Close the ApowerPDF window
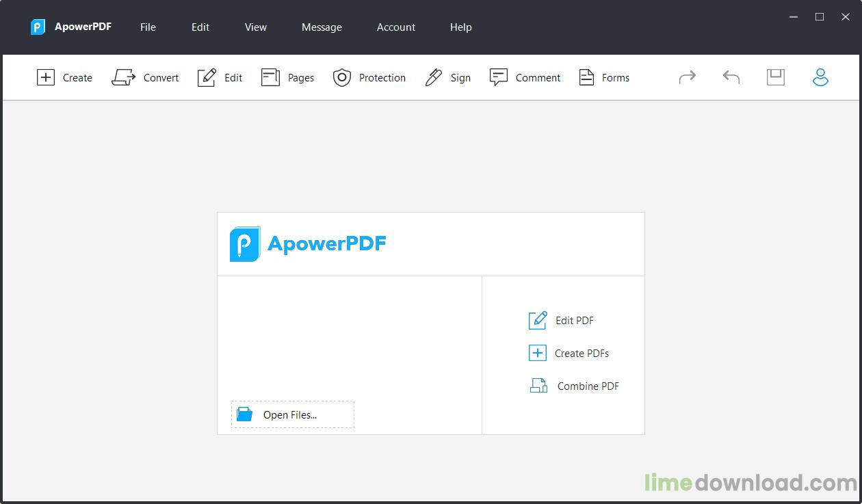 click(846, 17)
